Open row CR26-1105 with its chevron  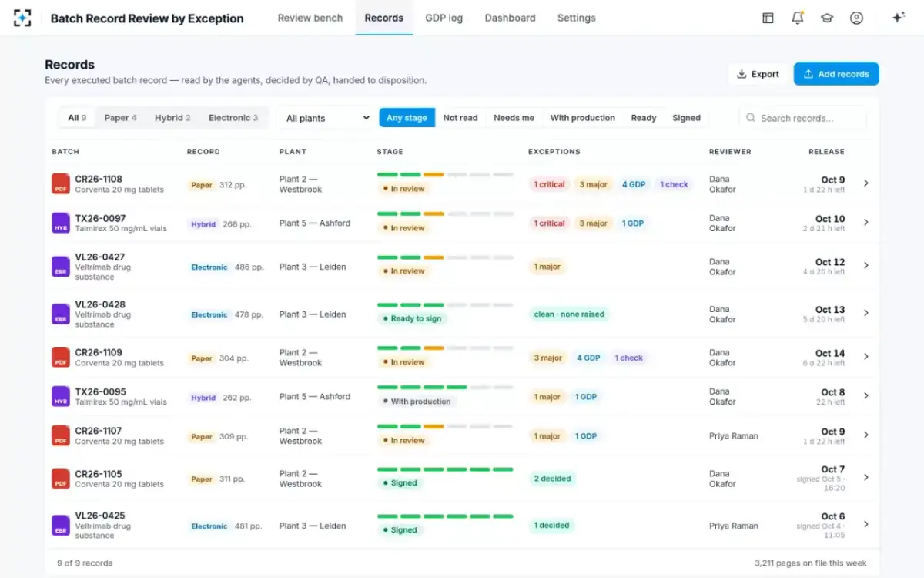click(x=866, y=478)
